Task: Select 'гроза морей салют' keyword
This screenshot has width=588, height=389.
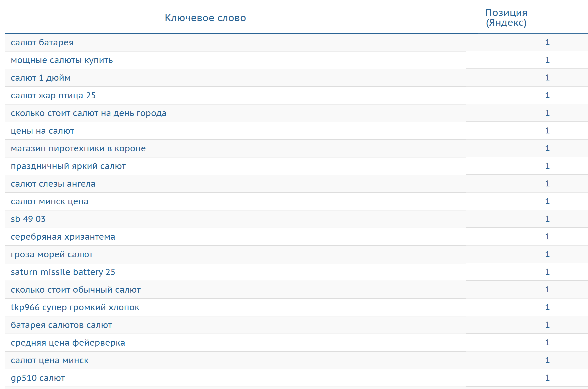Action: (52, 254)
